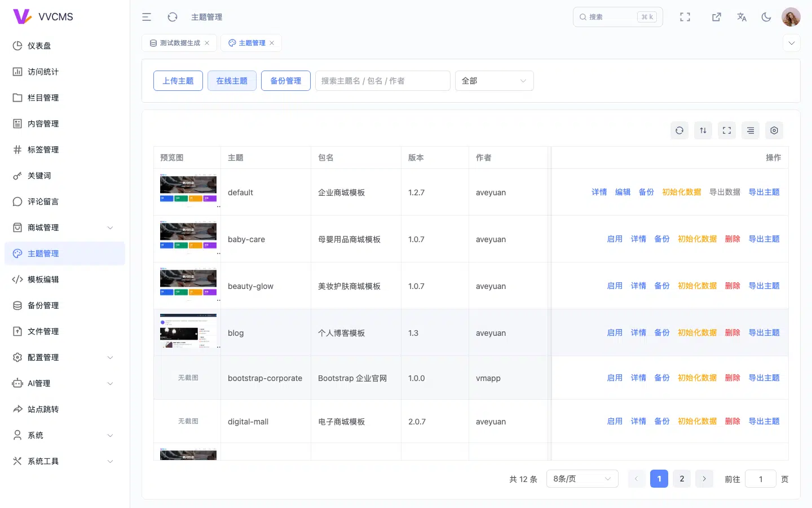Screen dimensions: 812x508
Task: Open the external link icon in header
Action: [717, 17]
